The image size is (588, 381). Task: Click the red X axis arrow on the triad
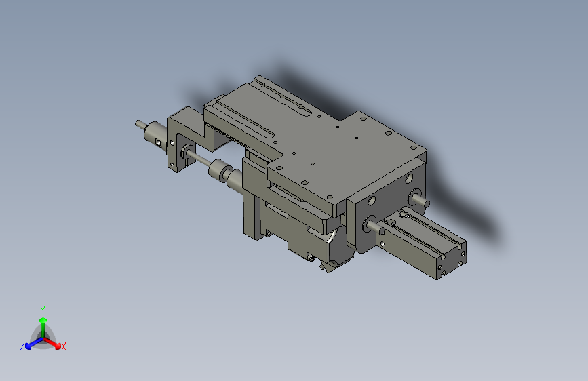click(54, 344)
